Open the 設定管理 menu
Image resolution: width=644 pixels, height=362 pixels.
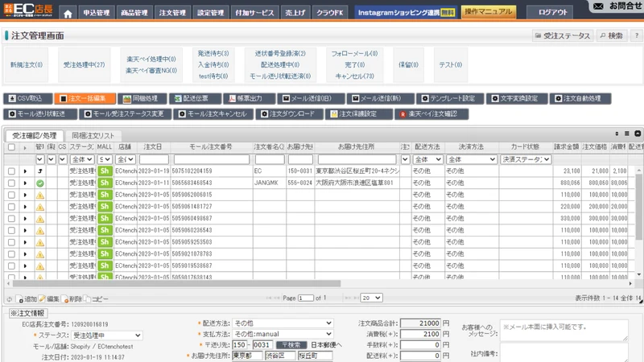pos(211,13)
